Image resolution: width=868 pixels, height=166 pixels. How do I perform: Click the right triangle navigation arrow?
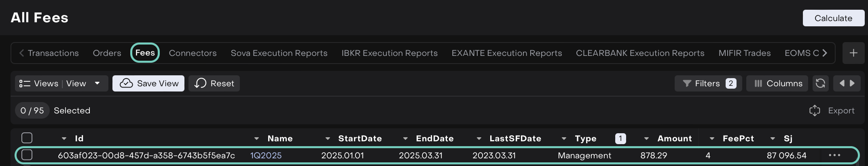pos(852,83)
